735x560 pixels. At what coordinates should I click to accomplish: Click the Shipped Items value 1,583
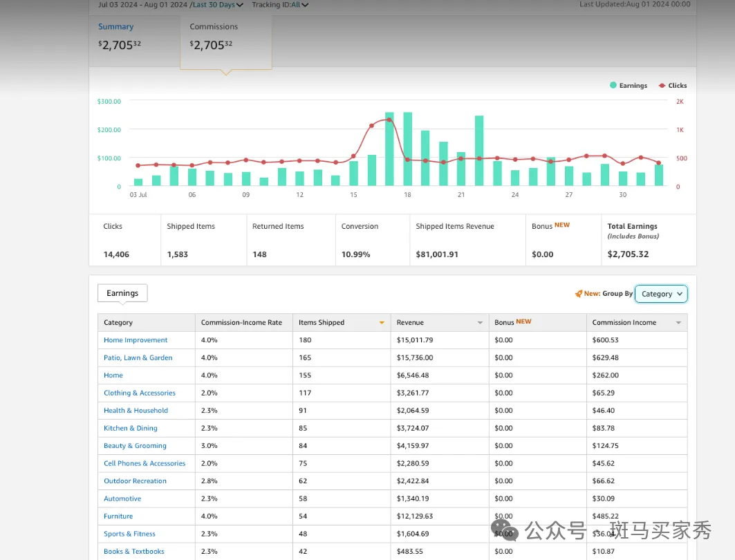click(x=177, y=254)
